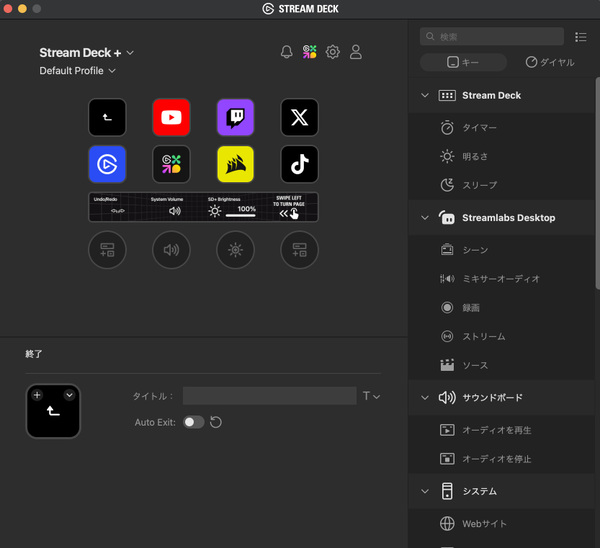Choose the 録画 action
Image resolution: width=600 pixels, height=548 pixels.
pyautogui.click(x=501, y=307)
